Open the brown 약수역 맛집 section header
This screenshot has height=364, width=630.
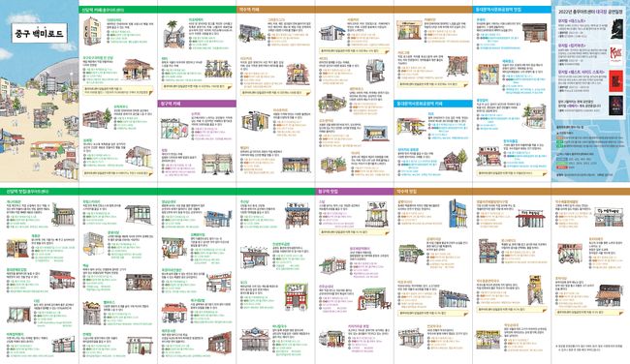pos(512,192)
